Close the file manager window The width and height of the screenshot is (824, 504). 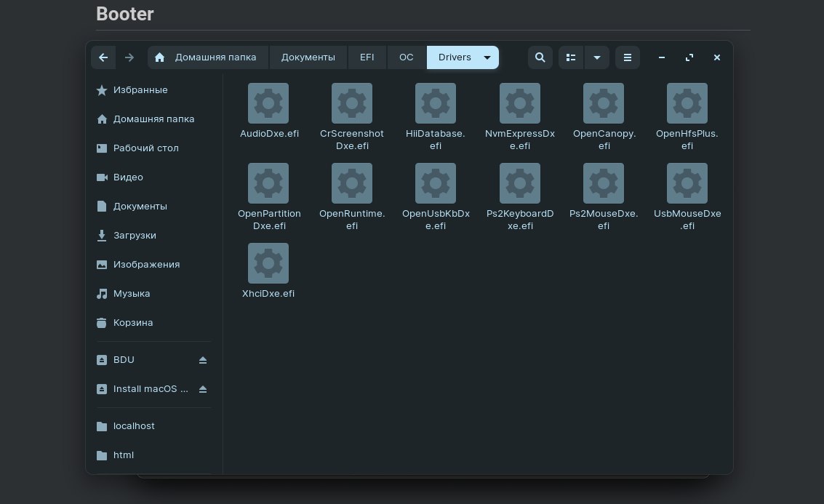click(x=717, y=57)
